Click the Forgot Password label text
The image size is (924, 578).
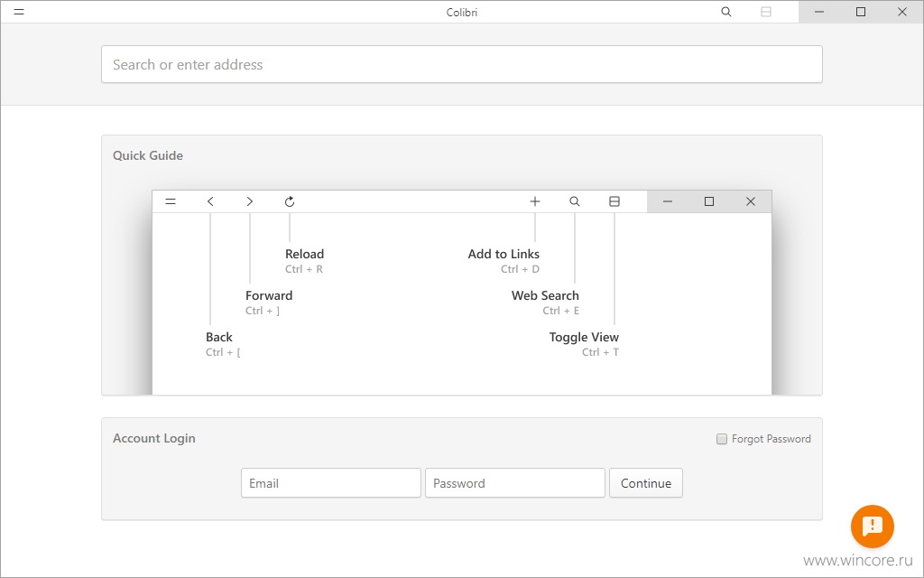[772, 439]
